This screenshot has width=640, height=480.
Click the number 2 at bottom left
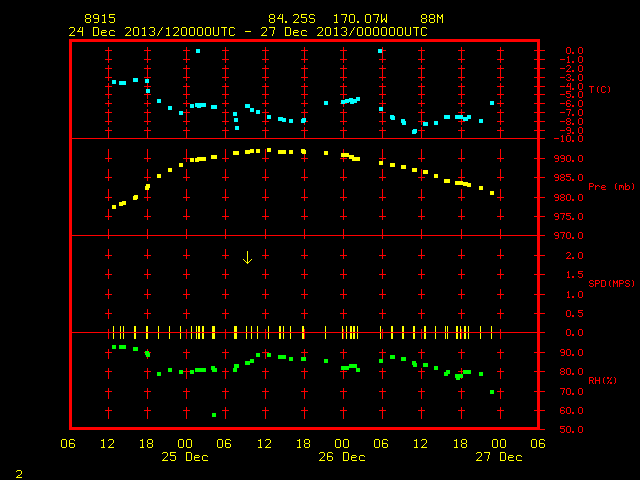click(19, 474)
